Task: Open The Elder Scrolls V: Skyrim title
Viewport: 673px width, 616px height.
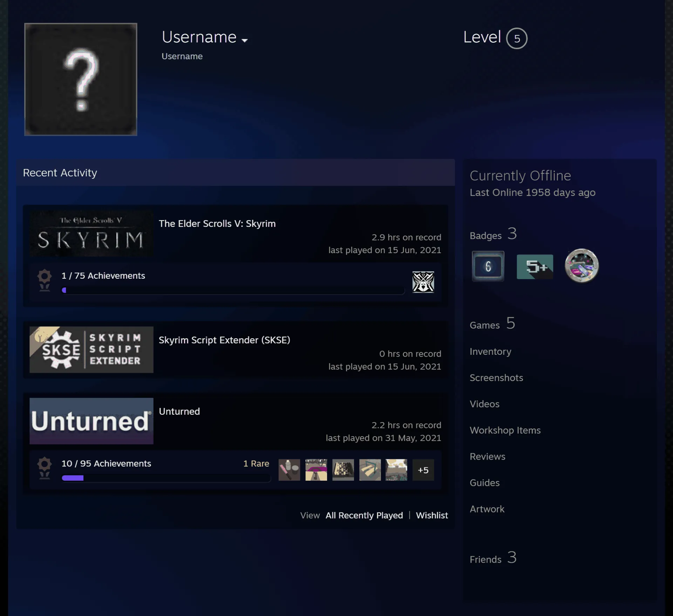Action: click(x=217, y=224)
